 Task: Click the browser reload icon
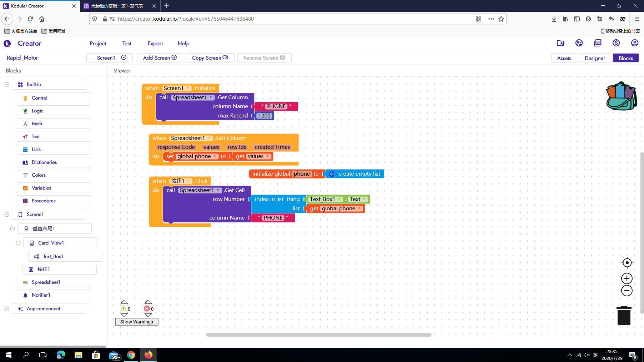tap(30, 19)
